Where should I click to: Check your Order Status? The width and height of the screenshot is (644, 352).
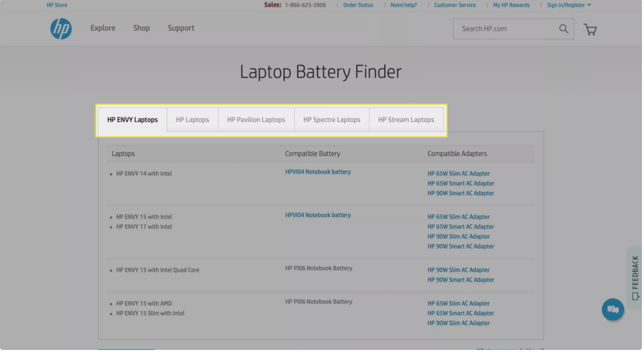click(x=358, y=5)
